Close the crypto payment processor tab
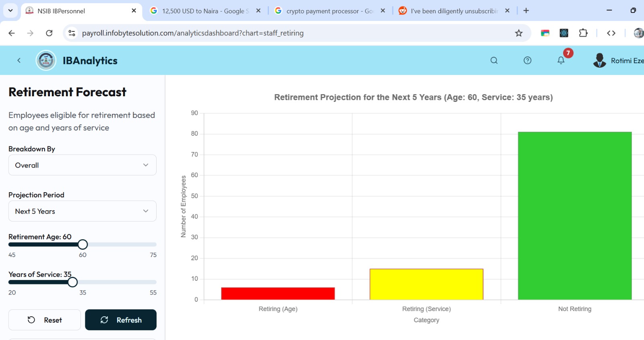 point(383,11)
